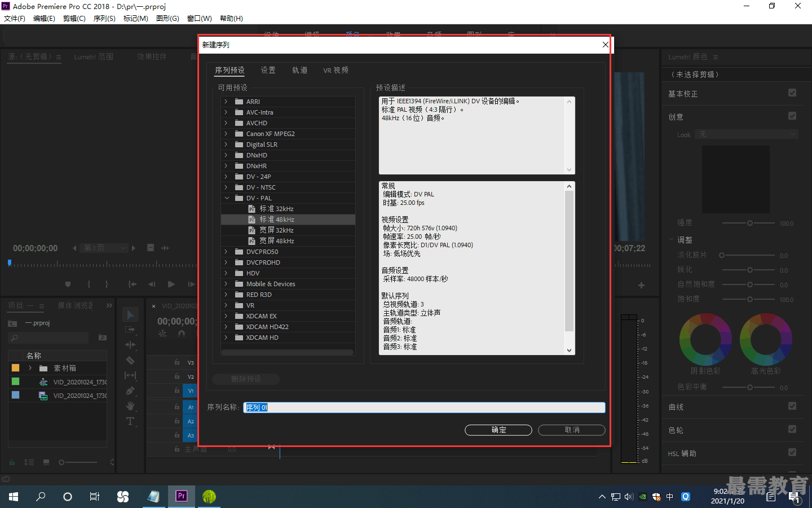Expand the Digital SLR preset folder

tap(226, 144)
